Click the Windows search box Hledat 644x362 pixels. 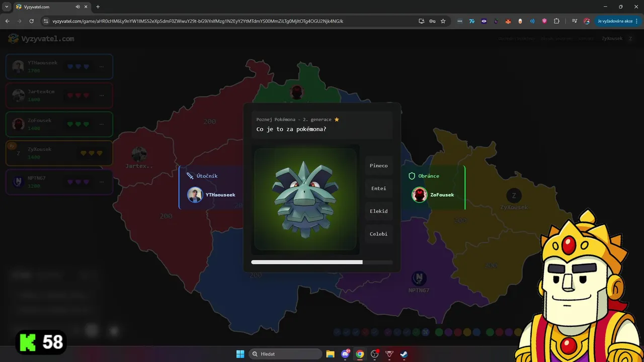pyautogui.click(x=286, y=354)
